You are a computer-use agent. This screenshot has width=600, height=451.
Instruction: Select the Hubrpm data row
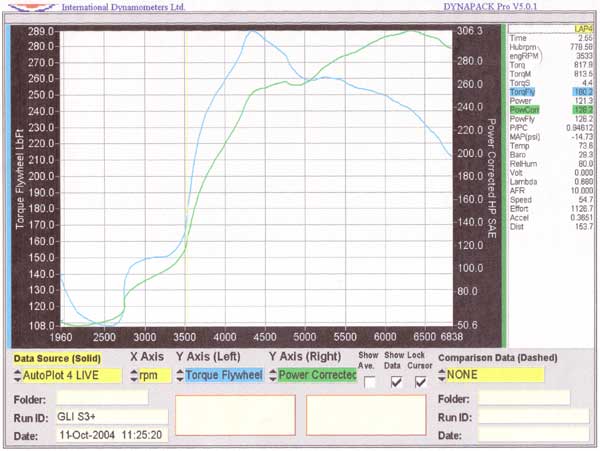551,47
